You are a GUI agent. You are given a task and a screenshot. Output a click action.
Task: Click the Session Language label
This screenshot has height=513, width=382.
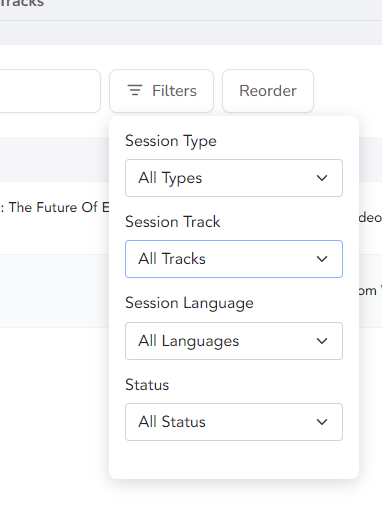(x=189, y=304)
